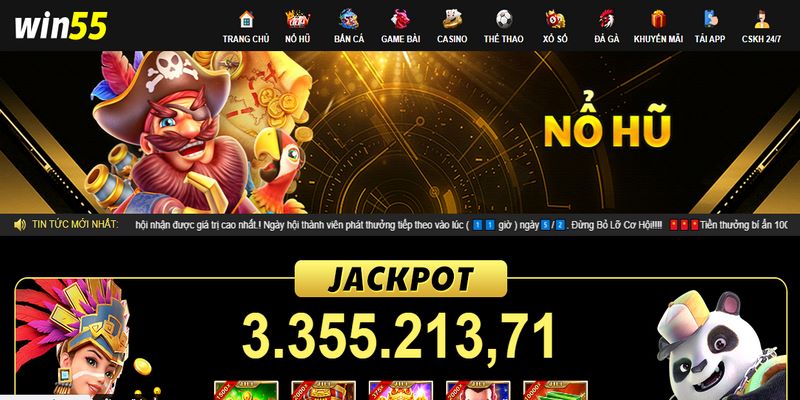The image size is (800, 400).
Task: Click the jackpot amount 3.355.213,71
Action: (x=398, y=336)
